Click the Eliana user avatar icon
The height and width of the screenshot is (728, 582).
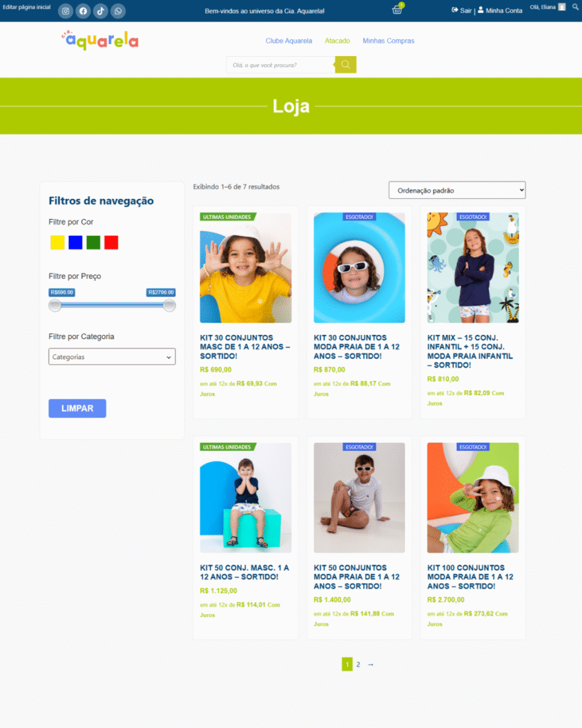click(562, 7)
